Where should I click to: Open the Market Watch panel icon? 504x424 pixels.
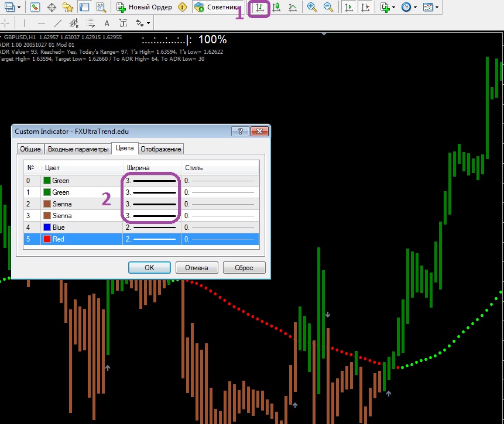35,7
